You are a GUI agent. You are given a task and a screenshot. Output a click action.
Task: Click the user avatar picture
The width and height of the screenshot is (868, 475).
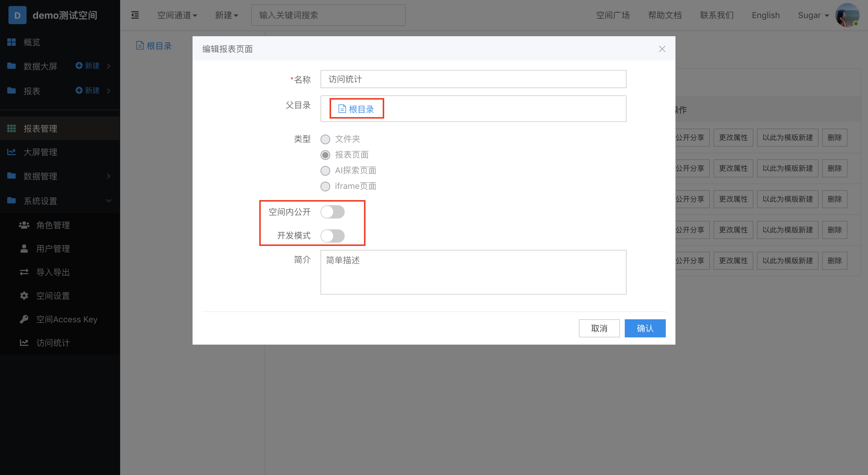(x=847, y=15)
